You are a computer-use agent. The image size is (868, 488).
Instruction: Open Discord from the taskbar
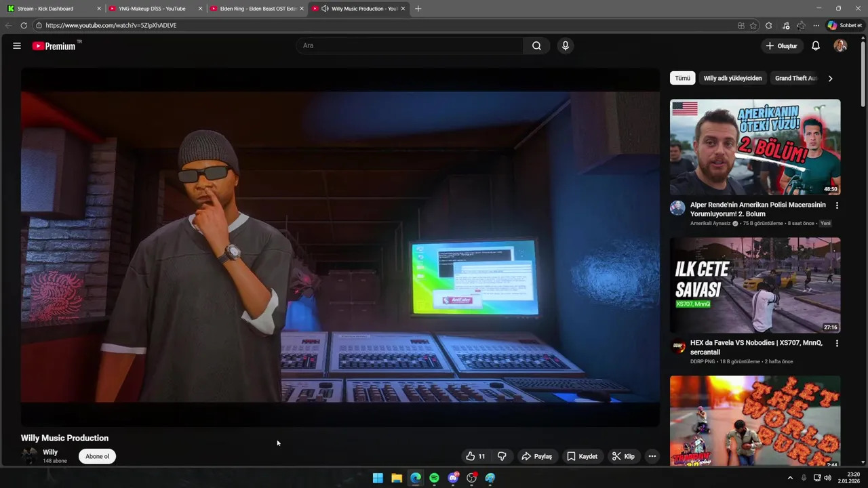click(x=453, y=478)
